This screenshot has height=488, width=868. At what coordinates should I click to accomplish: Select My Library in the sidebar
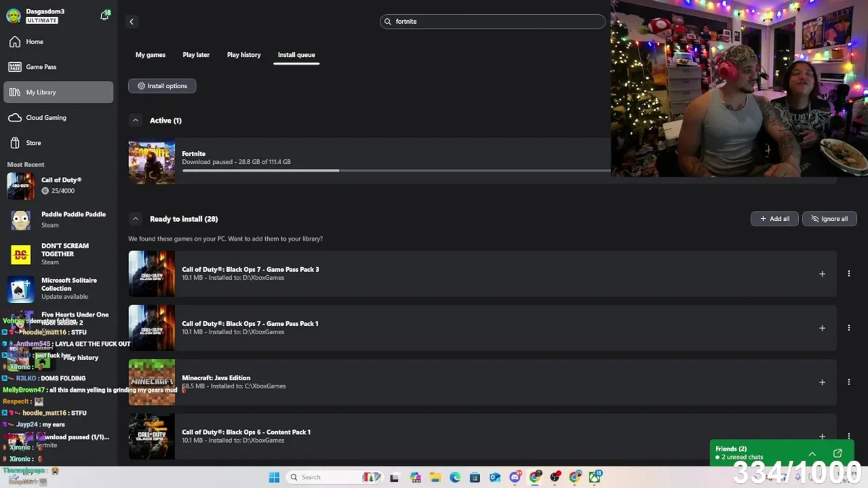click(59, 92)
